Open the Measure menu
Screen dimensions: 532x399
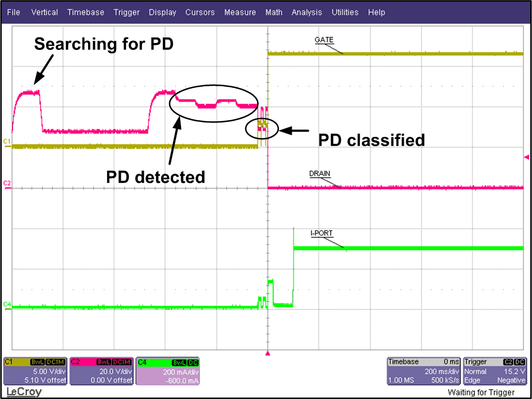240,12
